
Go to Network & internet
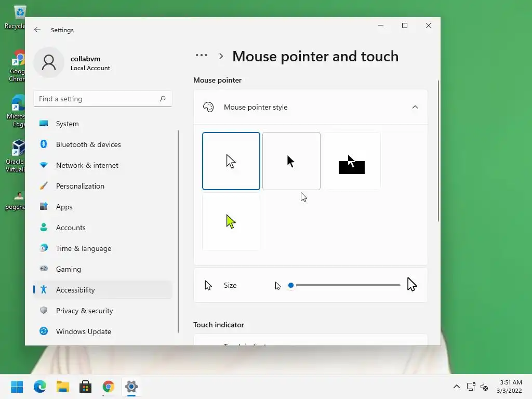(x=102, y=165)
